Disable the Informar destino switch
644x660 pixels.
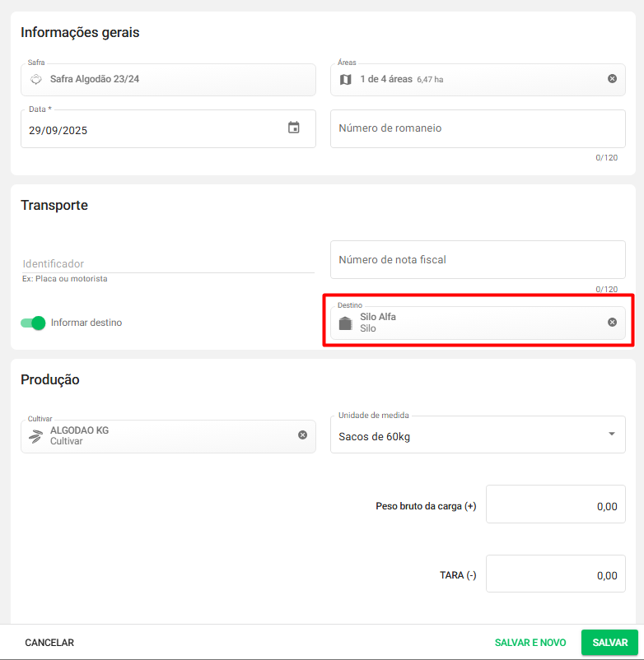pos(33,323)
